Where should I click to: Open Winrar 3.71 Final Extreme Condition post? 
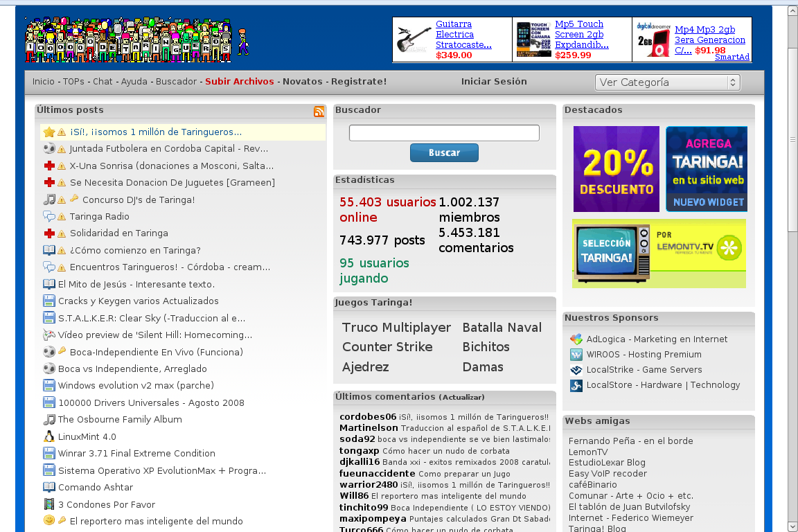click(136, 453)
